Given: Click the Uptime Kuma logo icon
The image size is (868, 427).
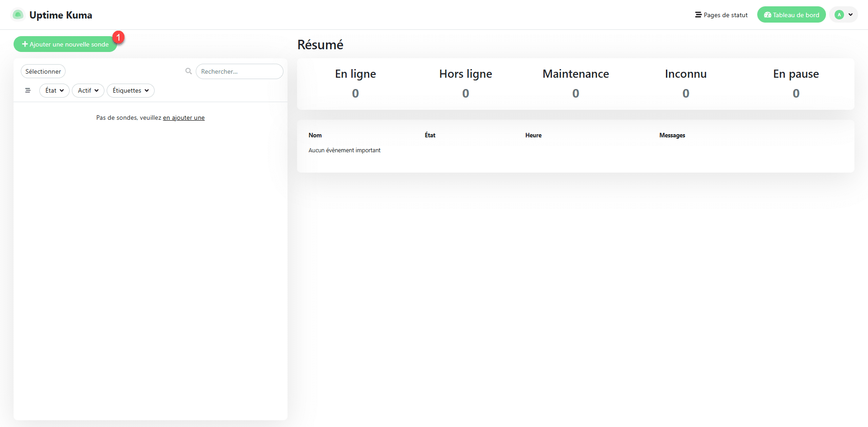Looking at the screenshot, I should 18,15.
